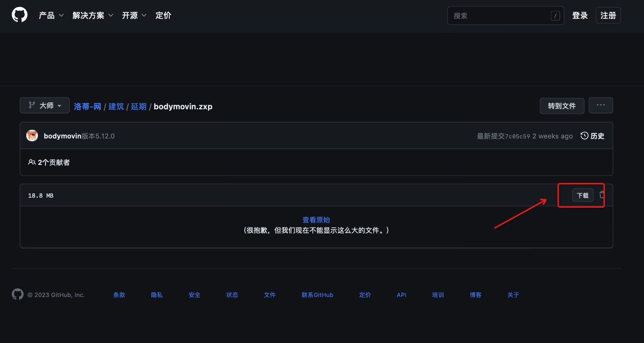Click the 下载 download button
Viewport: 644px width, 343px height.
[x=582, y=195]
